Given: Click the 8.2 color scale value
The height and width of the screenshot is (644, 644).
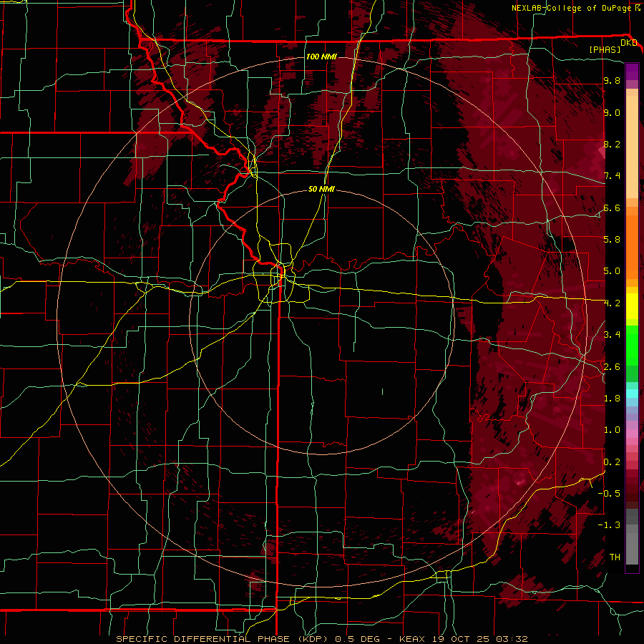Looking at the screenshot, I should pos(612,144).
